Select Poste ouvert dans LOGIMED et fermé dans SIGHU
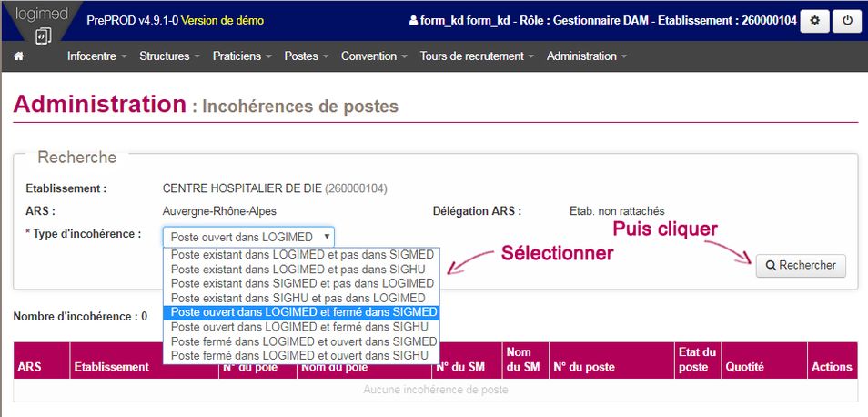 click(302, 327)
